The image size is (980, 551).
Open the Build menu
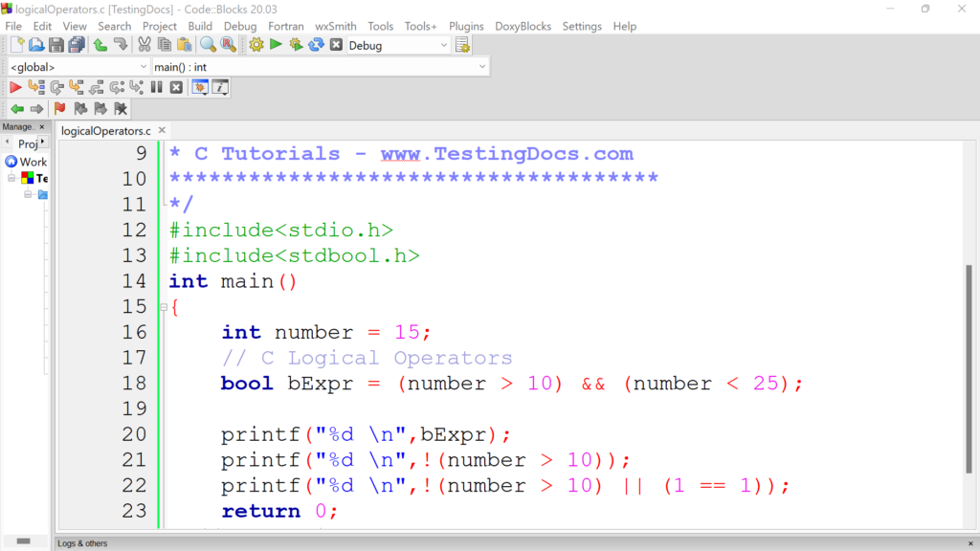click(200, 26)
